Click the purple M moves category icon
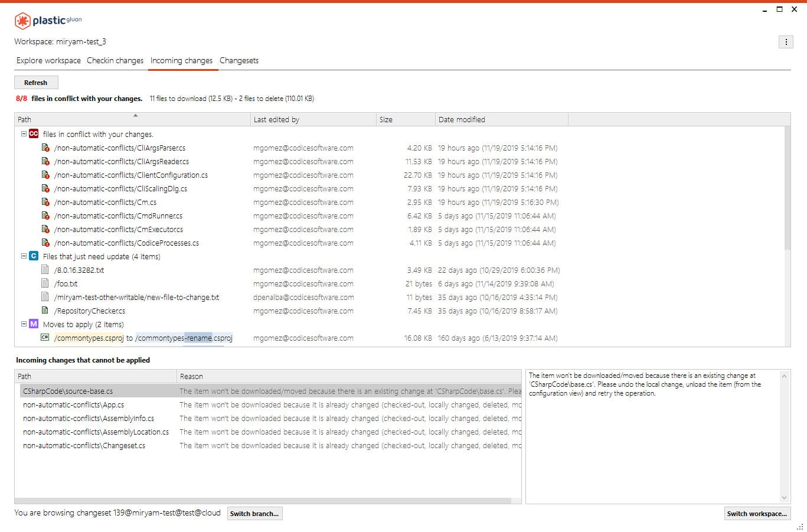Viewport: 807px width, 532px height. 33,324
